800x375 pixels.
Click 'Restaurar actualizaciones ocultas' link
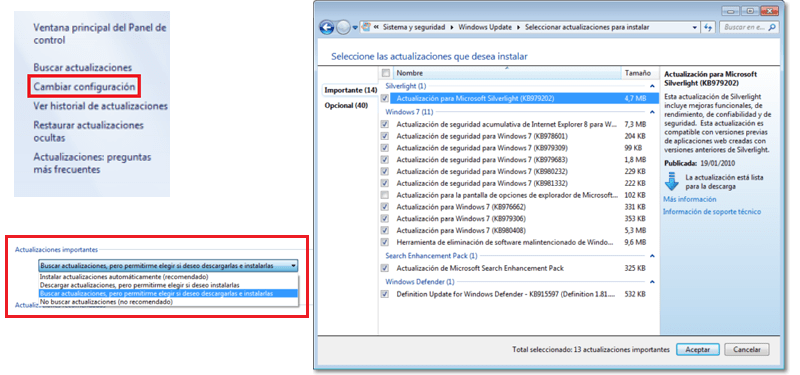pos(89,131)
